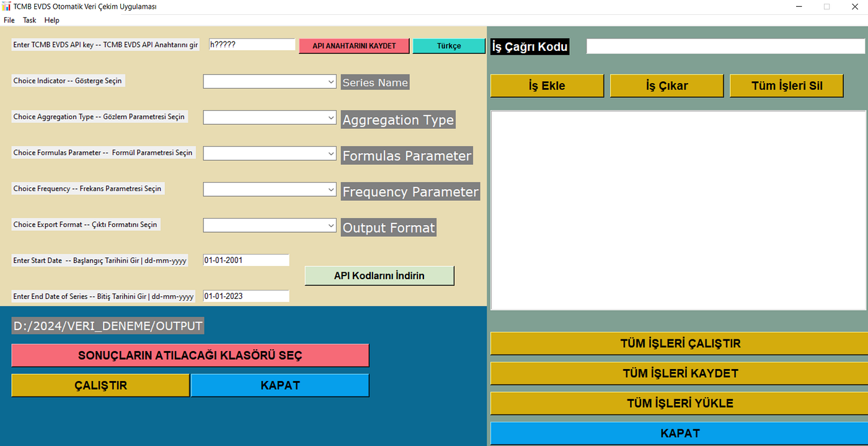Minimize the application window
The image size is (868, 446).
[x=798, y=6]
